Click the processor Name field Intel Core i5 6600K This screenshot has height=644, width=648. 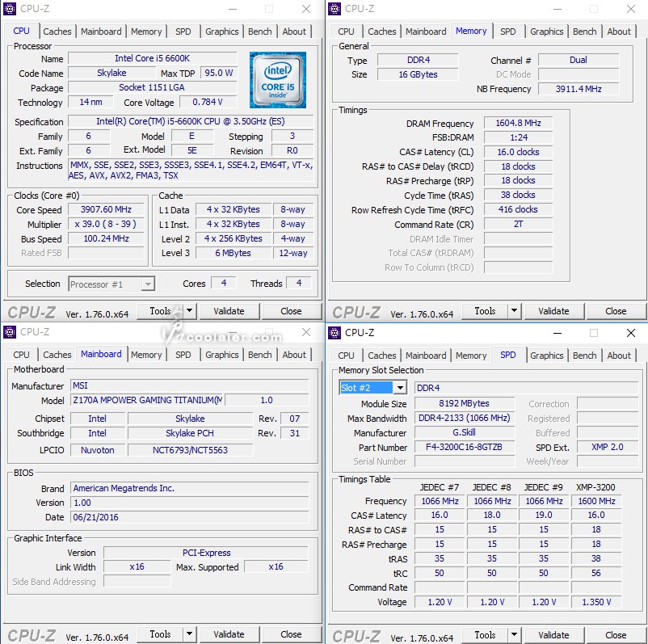point(152,58)
